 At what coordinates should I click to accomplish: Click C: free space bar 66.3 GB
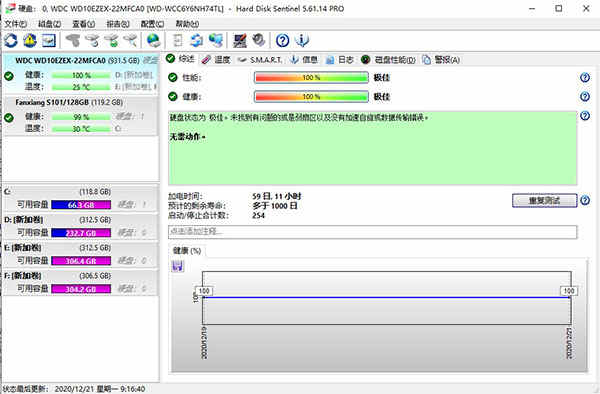click(x=81, y=205)
